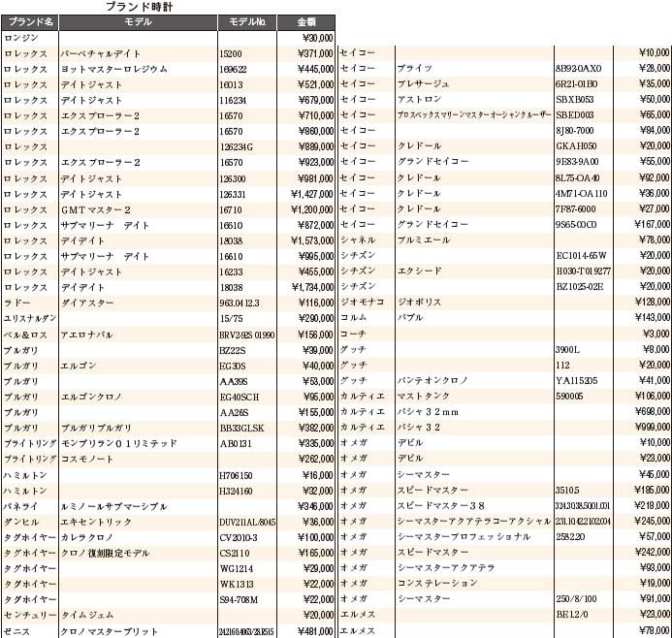Click the 金額 column header

[306, 22]
